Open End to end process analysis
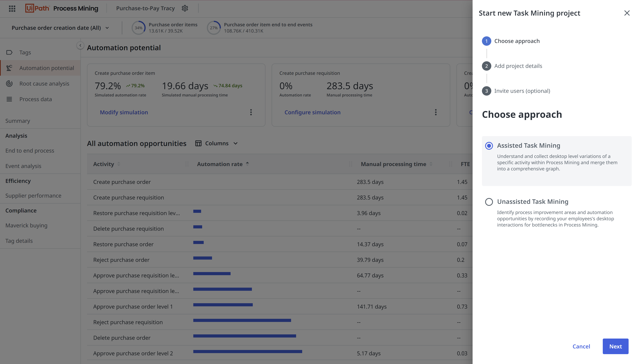This screenshot has width=639, height=364. click(x=30, y=150)
